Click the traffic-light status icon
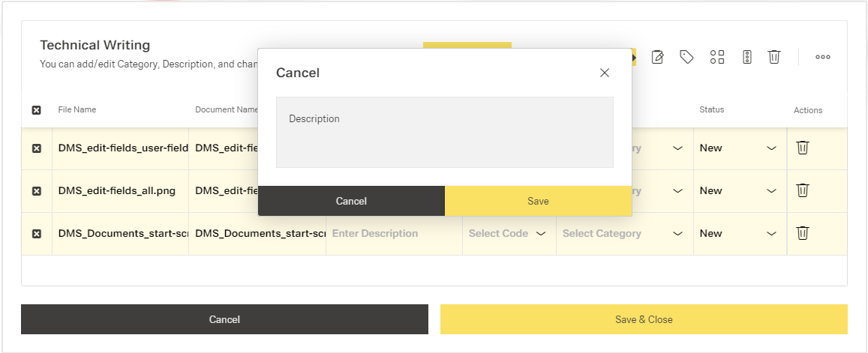The height and width of the screenshot is (353, 868). coord(747,57)
